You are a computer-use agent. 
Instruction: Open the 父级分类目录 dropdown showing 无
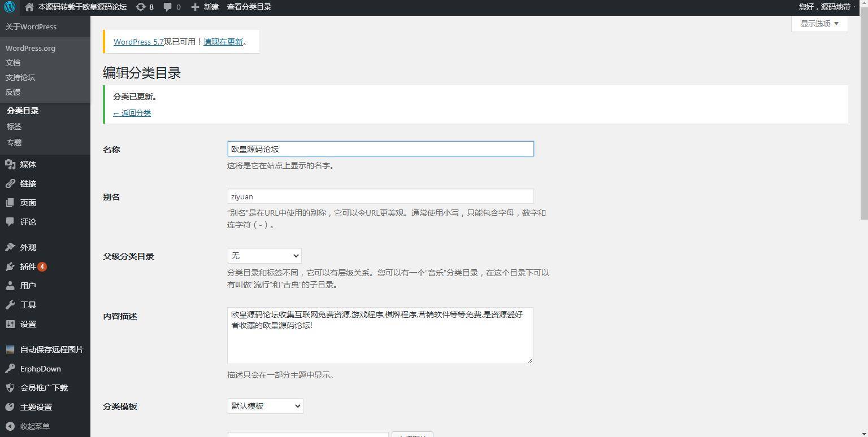point(264,255)
